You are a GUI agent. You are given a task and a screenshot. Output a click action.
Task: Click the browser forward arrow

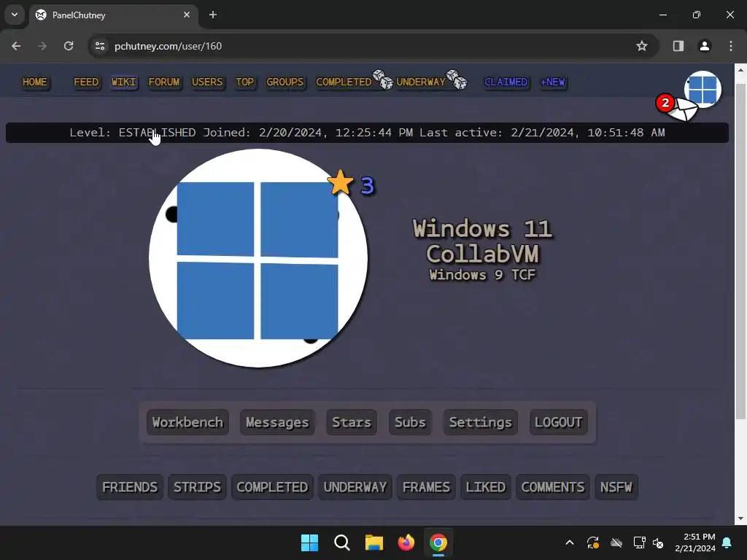[42, 46]
